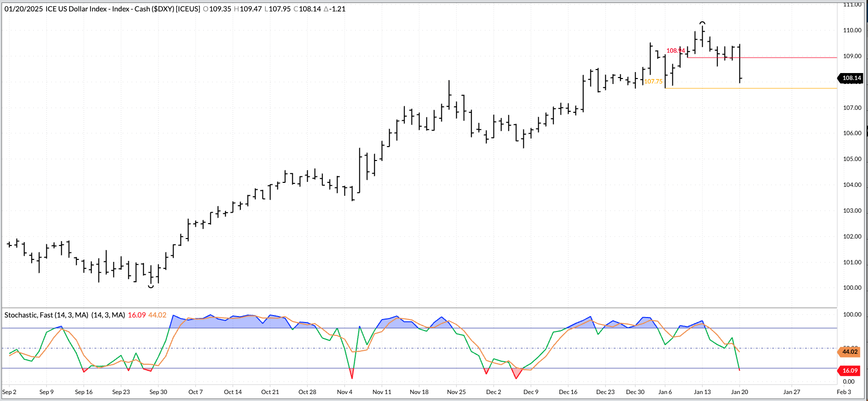The width and height of the screenshot is (868, 401).
Task: Click the 108.14 last price tag
Action: point(851,78)
